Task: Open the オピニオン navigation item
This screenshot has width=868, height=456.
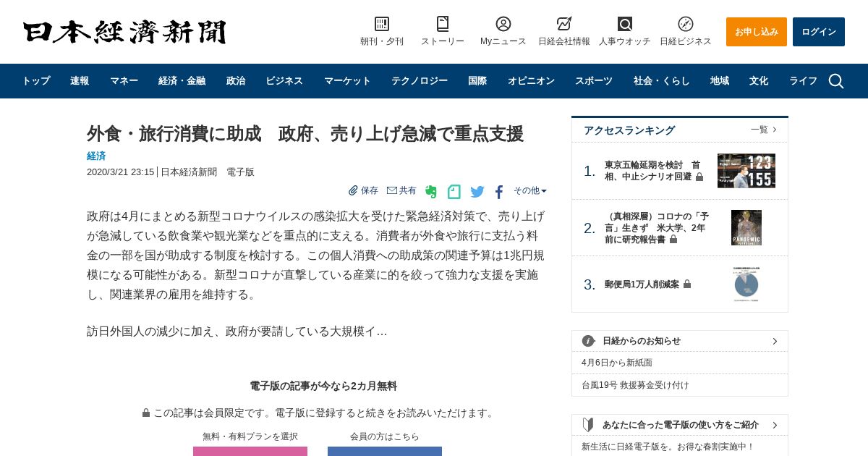Action: [x=531, y=81]
